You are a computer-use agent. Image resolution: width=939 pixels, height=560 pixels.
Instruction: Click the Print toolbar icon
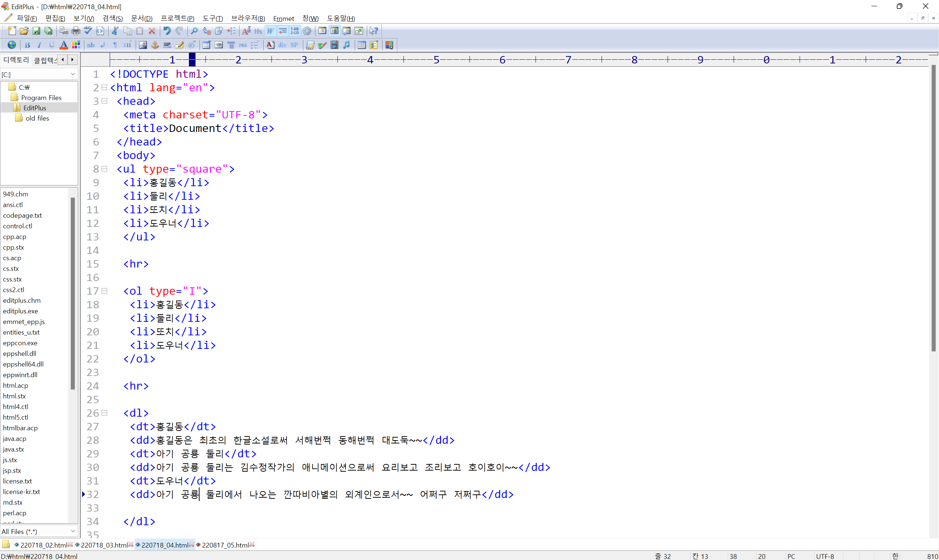pos(76,31)
